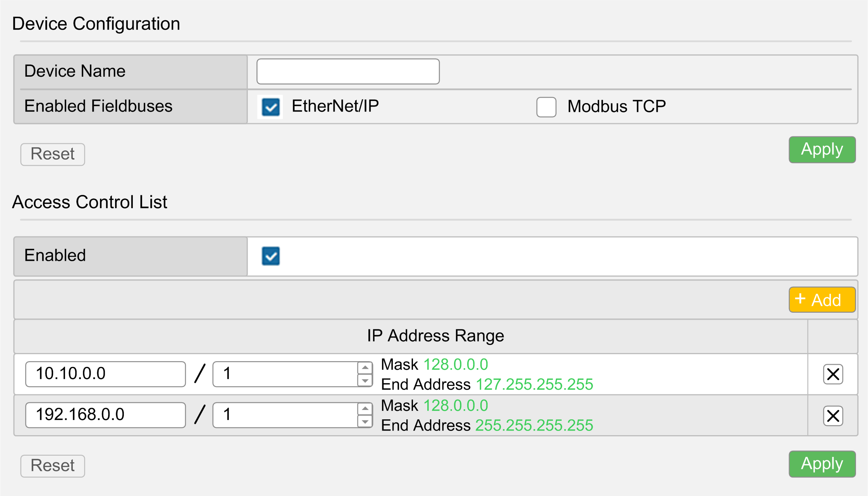Image resolution: width=868 pixels, height=496 pixels.
Task: Decrement prefix length for 192.168.0.0 row
Action: pos(365,422)
